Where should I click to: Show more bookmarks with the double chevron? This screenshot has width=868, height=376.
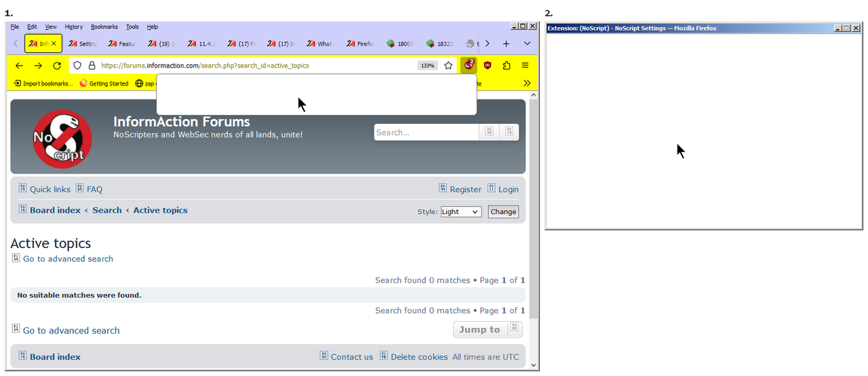click(527, 83)
